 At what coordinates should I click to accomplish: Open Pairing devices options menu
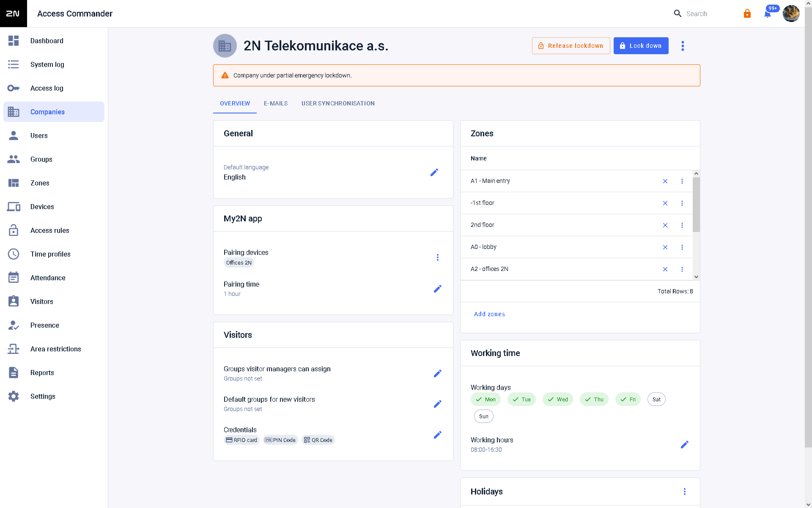(x=438, y=257)
